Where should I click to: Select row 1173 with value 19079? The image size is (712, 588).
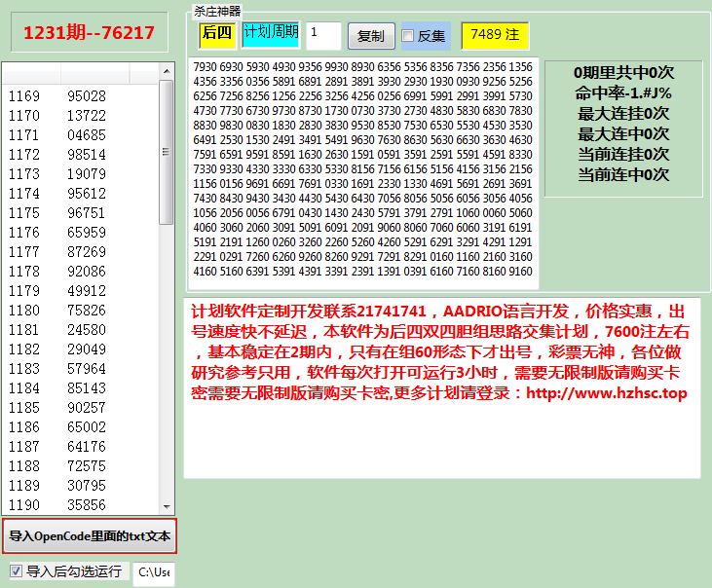pyautogui.click(x=81, y=174)
